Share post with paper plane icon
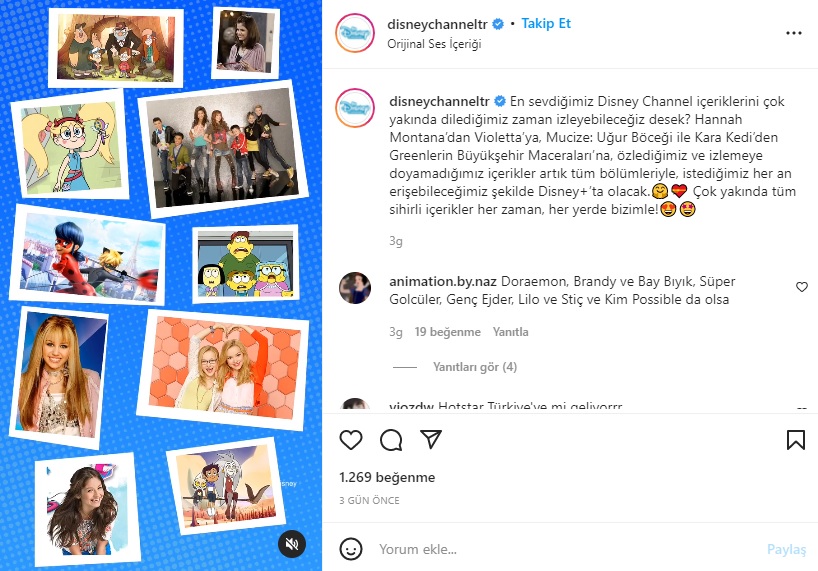 [x=431, y=440]
